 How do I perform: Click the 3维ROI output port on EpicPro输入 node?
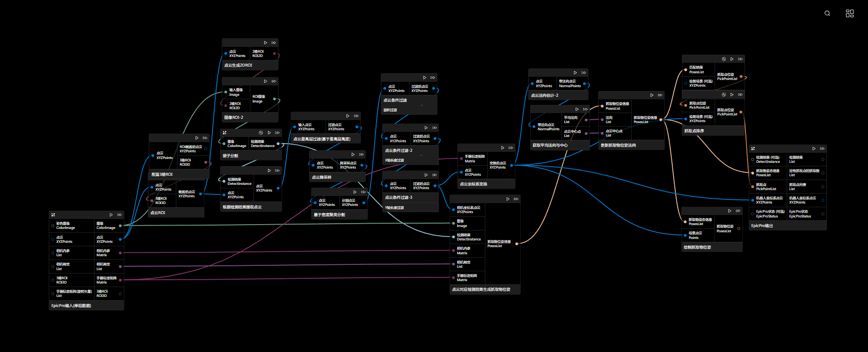coord(120,294)
